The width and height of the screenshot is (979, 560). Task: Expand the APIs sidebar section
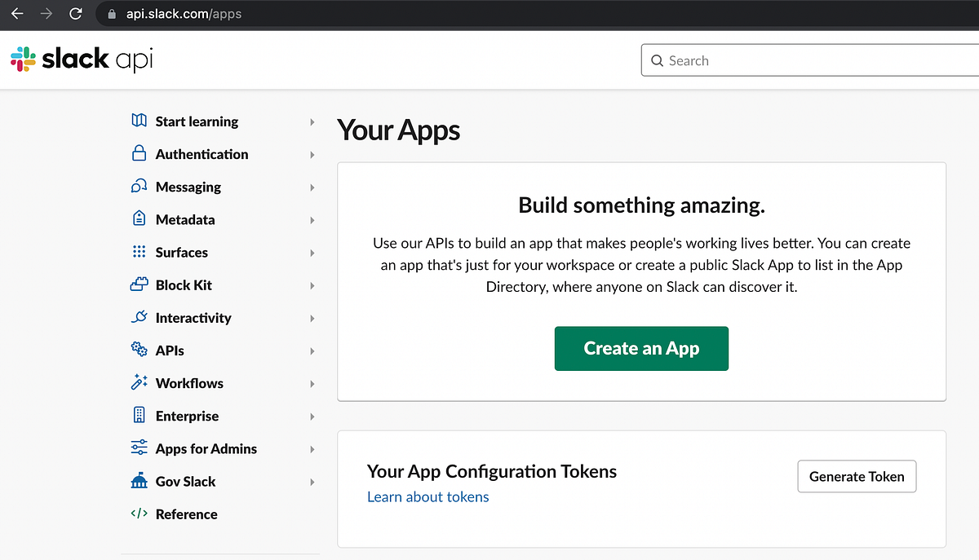(312, 350)
